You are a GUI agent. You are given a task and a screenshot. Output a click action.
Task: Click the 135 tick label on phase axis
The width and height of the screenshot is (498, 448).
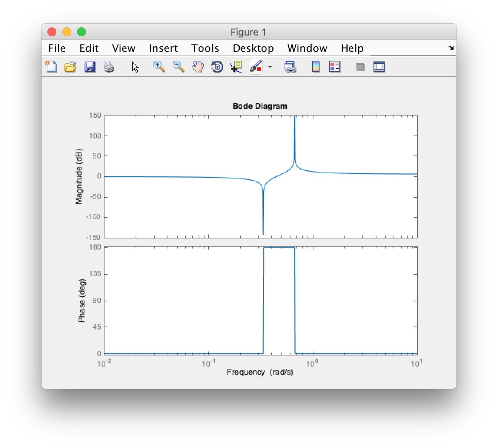[x=95, y=274]
